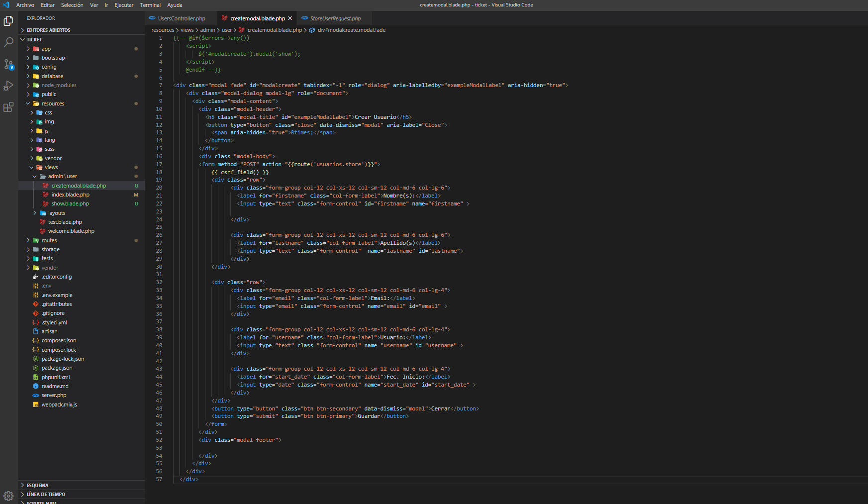Open the Archivo menu
This screenshot has width=868, height=504.
click(25, 5)
